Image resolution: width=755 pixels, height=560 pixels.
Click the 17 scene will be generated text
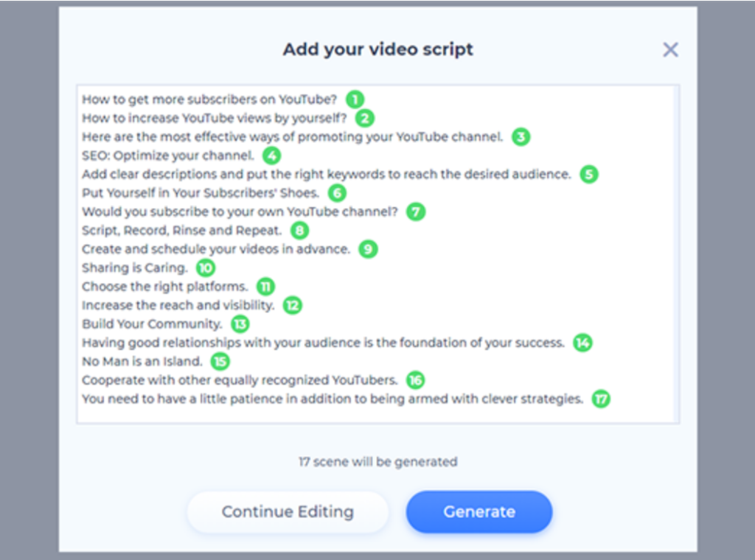(x=377, y=462)
